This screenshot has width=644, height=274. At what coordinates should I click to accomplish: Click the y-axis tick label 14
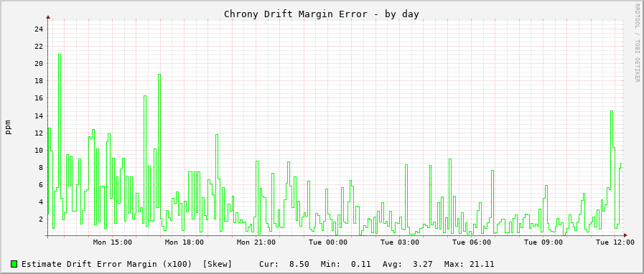click(x=39, y=115)
